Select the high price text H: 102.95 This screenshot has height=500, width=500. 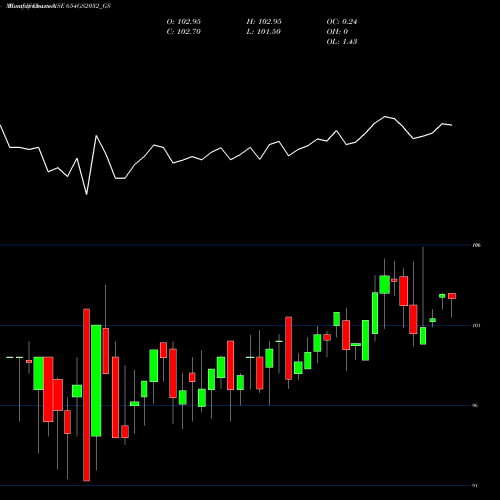[264, 22]
